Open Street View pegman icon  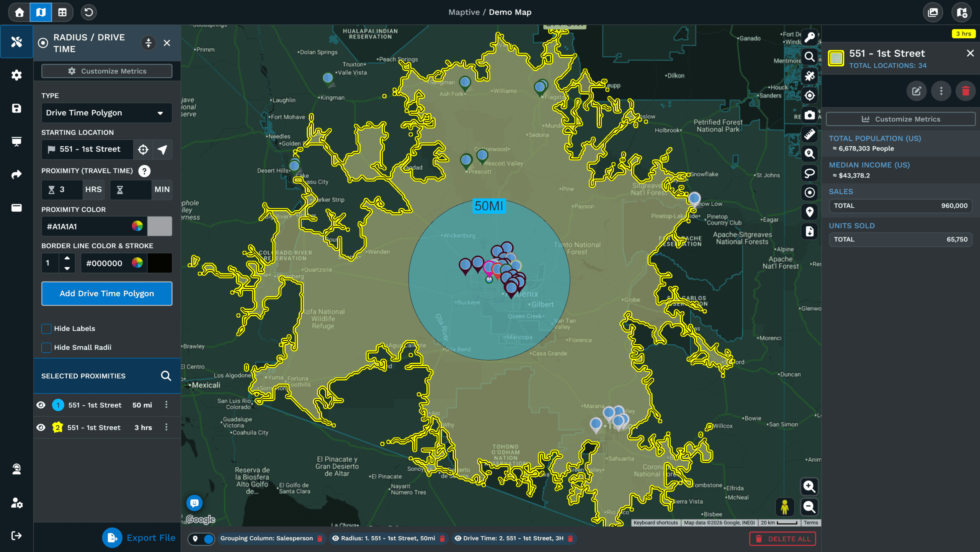785,507
